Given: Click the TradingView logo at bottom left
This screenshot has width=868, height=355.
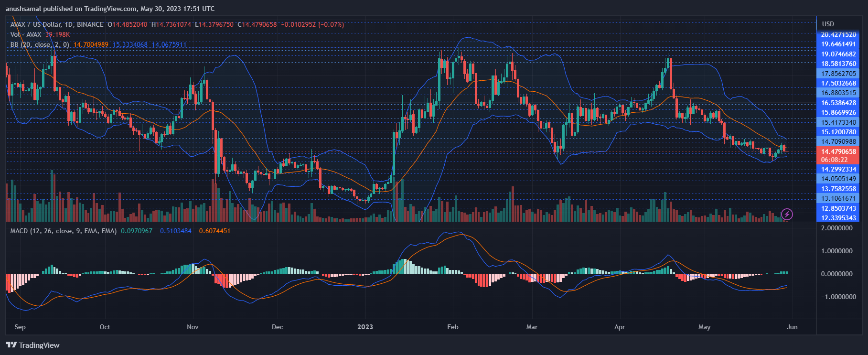Looking at the screenshot, I should 32,345.
